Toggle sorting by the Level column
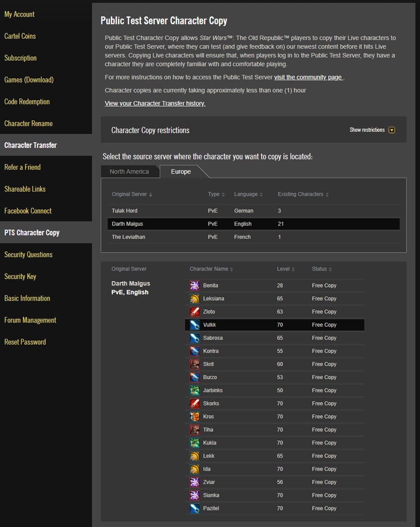 pos(293,268)
